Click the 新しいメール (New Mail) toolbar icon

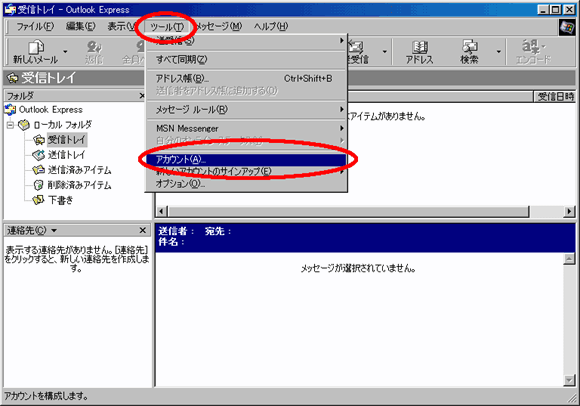[36, 52]
